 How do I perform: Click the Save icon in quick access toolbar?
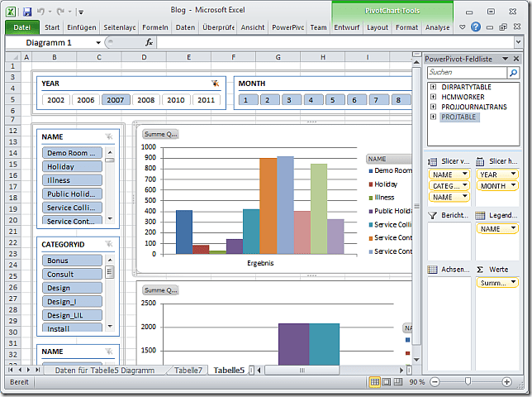(27, 12)
